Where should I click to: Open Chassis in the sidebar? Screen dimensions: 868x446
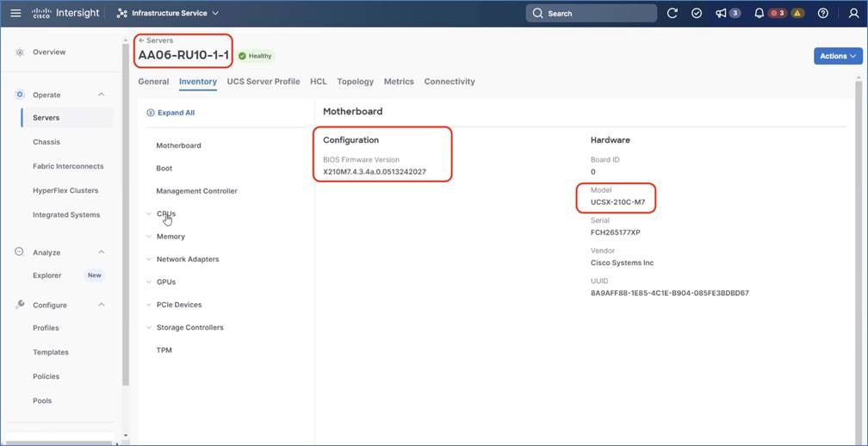[46, 142]
